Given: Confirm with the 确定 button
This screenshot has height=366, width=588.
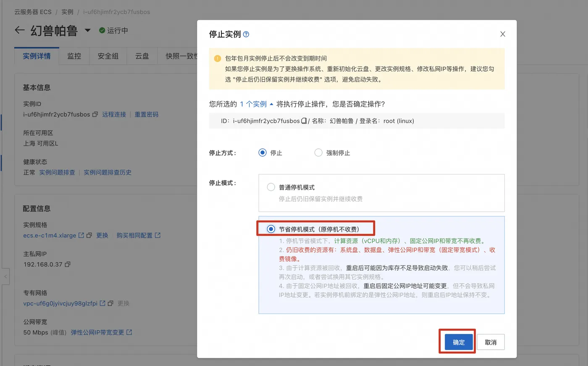Looking at the screenshot, I should 459,342.
